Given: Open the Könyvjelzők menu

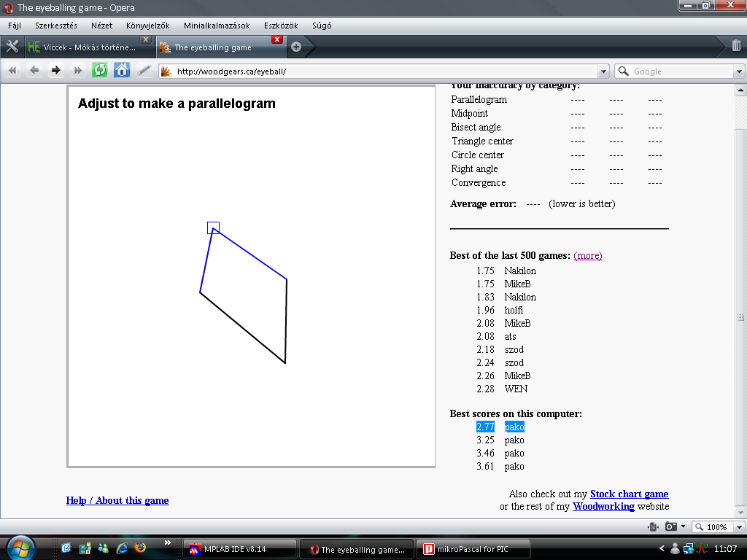Looking at the screenshot, I should click(x=147, y=26).
